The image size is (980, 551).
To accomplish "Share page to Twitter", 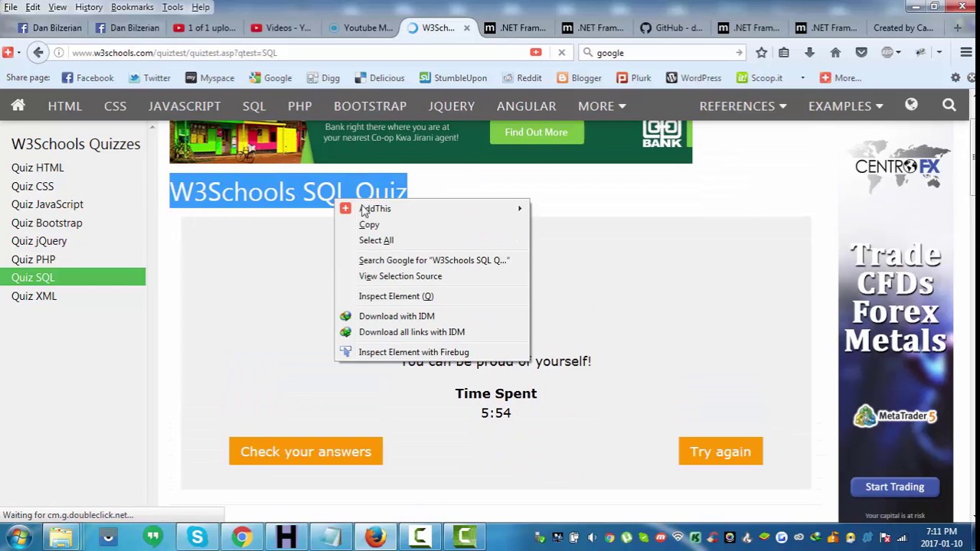I will (x=149, y=78).
